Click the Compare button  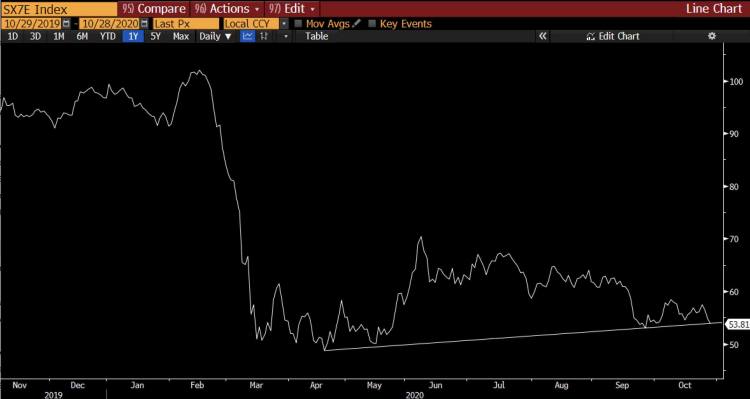coord(154,9)
